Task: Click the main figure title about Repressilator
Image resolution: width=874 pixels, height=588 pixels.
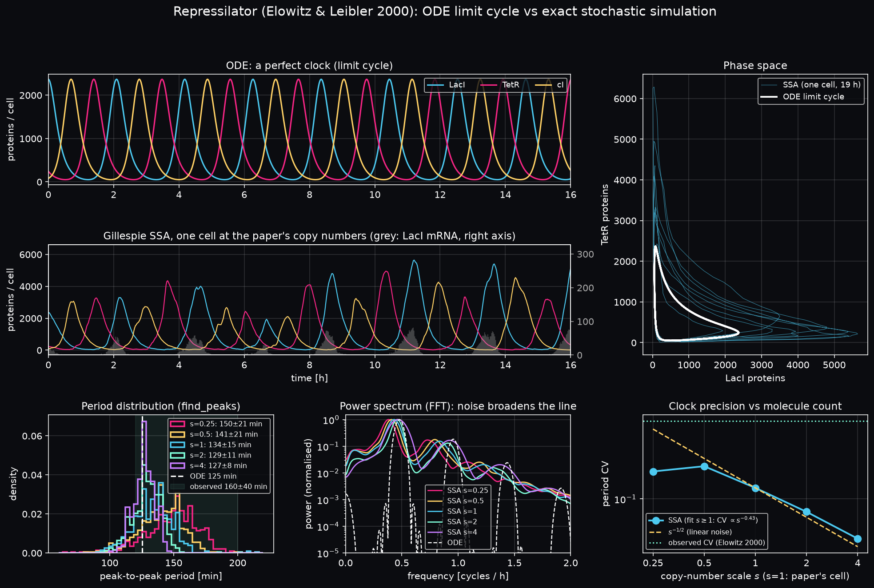Action: (444, 12)
